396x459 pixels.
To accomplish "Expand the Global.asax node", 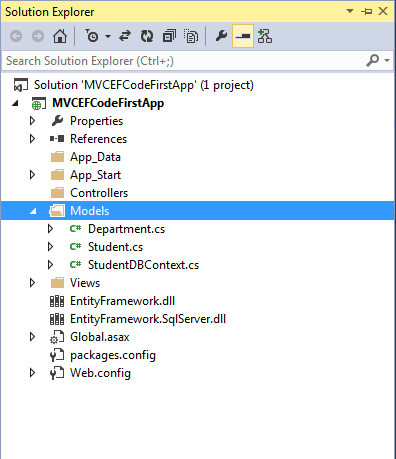I will [32, 337].
